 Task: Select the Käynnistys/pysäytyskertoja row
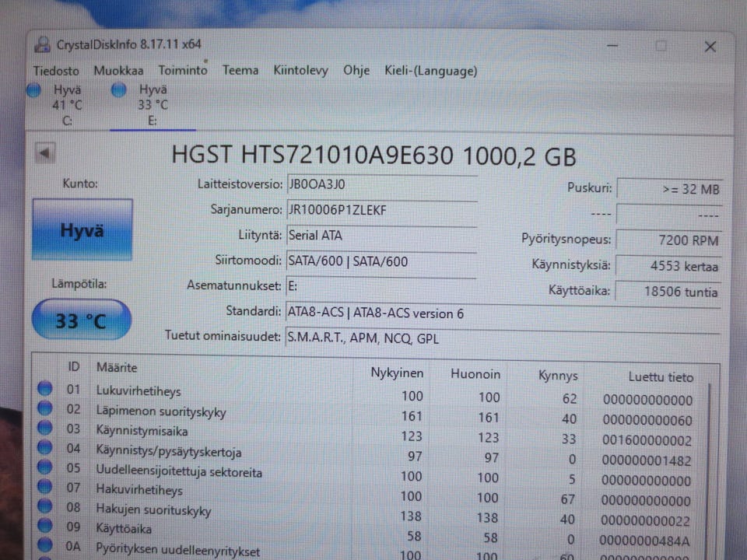(x=366, y=453)
